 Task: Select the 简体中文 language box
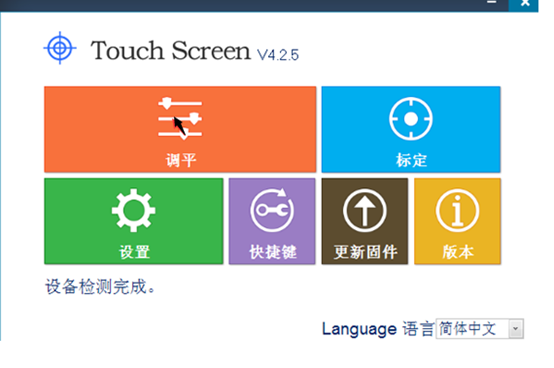tap(480, 329)
